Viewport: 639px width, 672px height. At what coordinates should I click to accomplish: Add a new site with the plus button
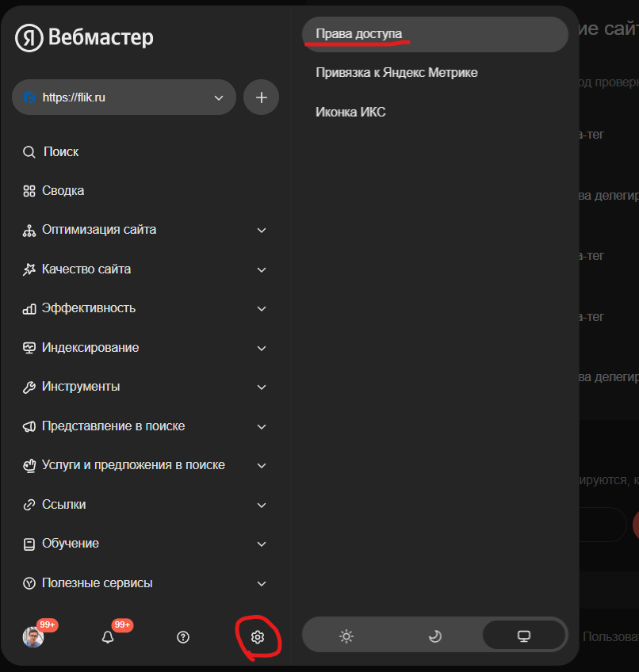[261, 97]
